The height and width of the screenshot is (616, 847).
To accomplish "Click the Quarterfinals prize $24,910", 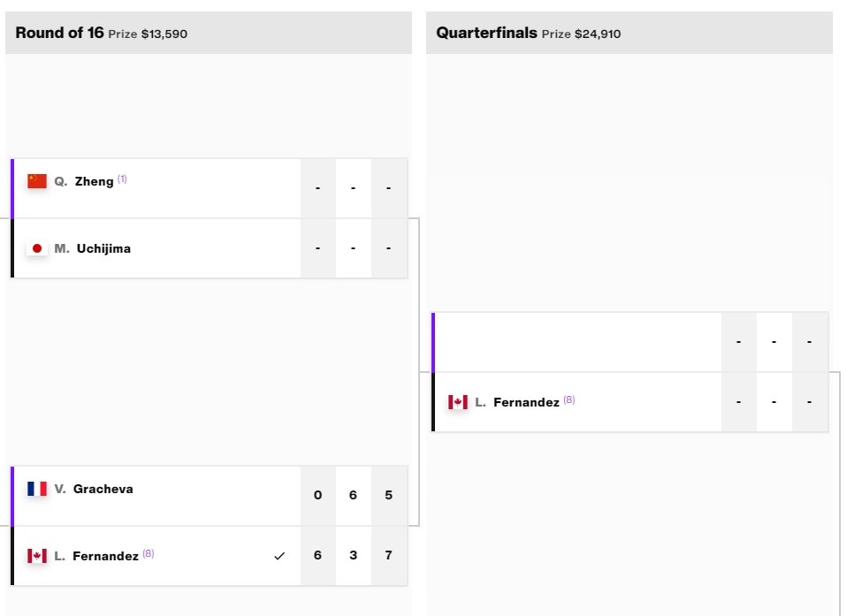I will (597, 34).
